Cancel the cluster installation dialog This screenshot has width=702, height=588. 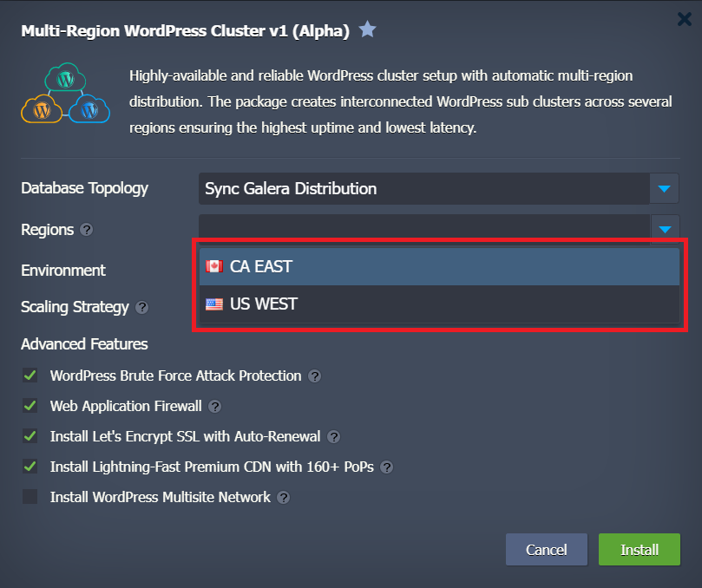(547, 550)
